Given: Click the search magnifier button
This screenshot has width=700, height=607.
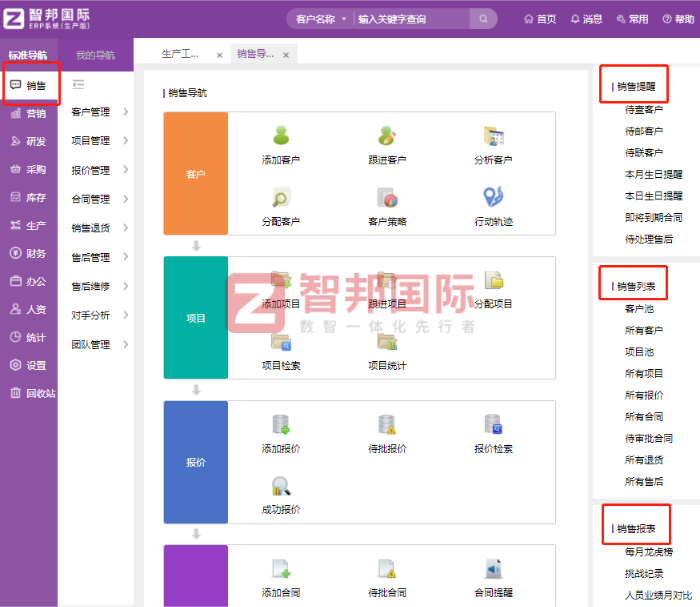Looking at the screenshot, I should click(483, 19).
